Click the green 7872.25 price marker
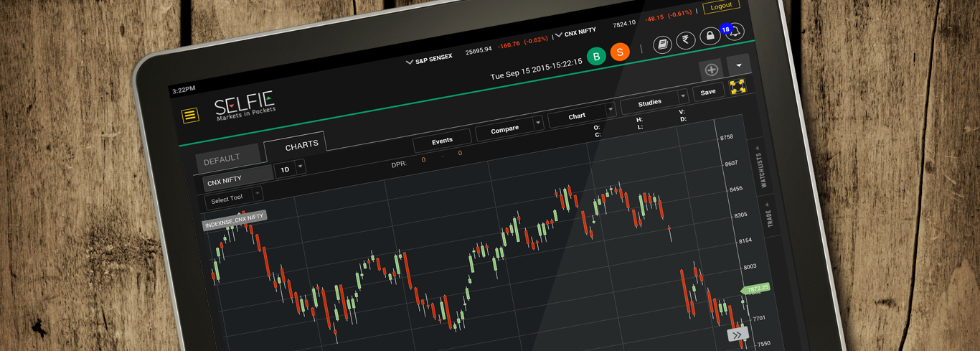The width and height of the screenshot is (980, 351). click(756, 288)
